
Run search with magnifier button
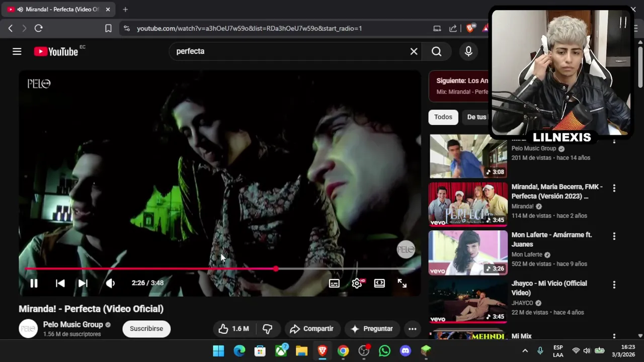436,51
